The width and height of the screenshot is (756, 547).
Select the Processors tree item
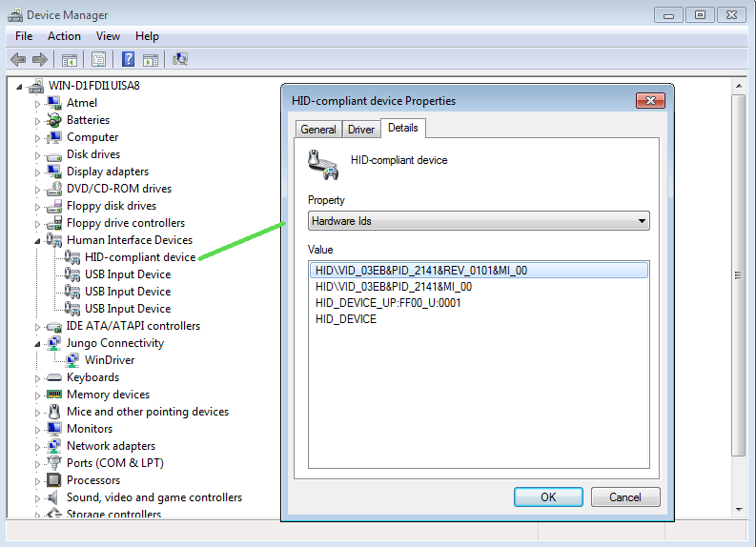(x=93, y=480)
